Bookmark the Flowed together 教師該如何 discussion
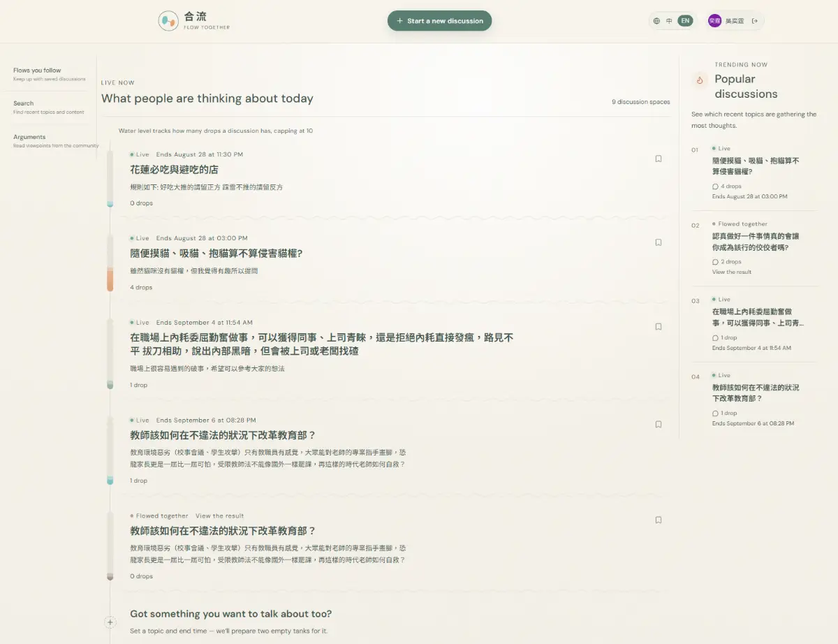The width and height of the screenshot is (838, 644). [659, 520]
